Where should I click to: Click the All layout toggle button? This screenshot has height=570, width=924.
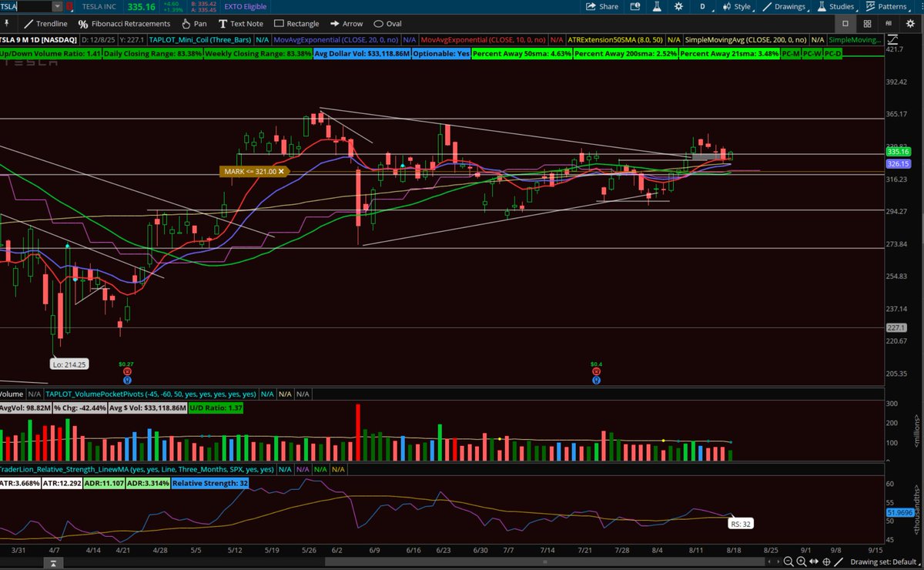pos(889,24)
